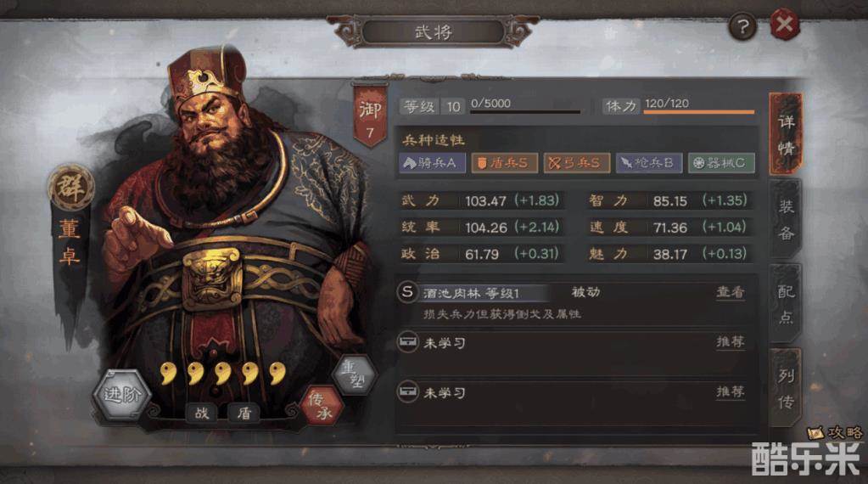The image size is (868, 484).
Task: Tap the 重塑 hexagon icon
Action: (355, 374)
